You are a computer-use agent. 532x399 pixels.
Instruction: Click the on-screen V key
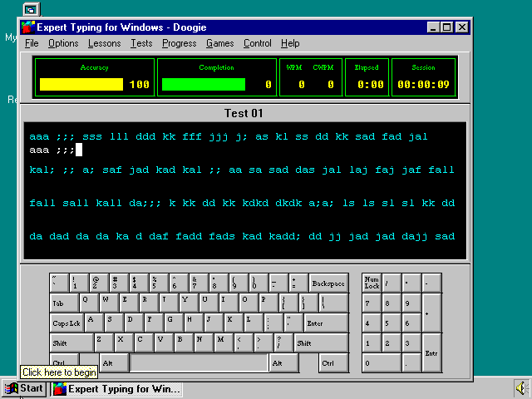164,343
